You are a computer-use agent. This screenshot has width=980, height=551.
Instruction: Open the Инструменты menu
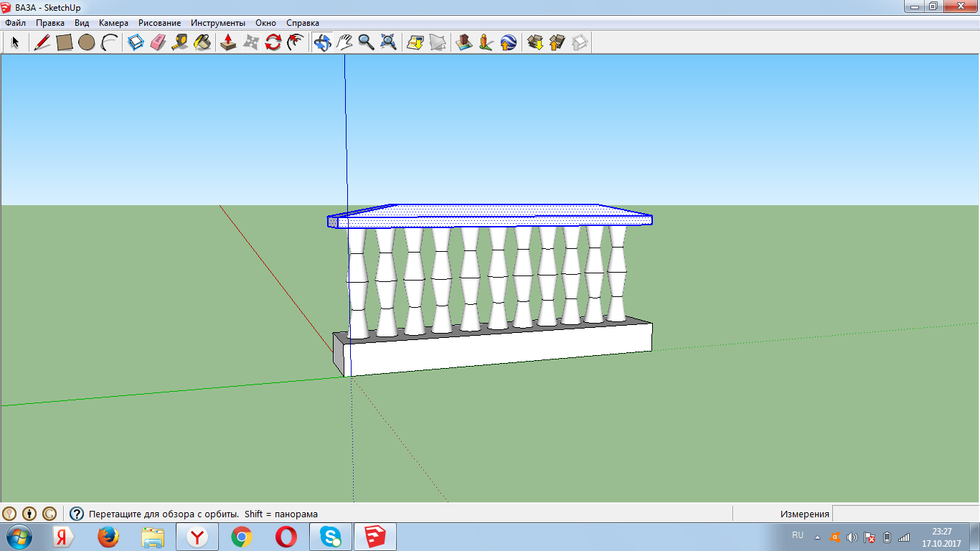(x=217, y=23)
